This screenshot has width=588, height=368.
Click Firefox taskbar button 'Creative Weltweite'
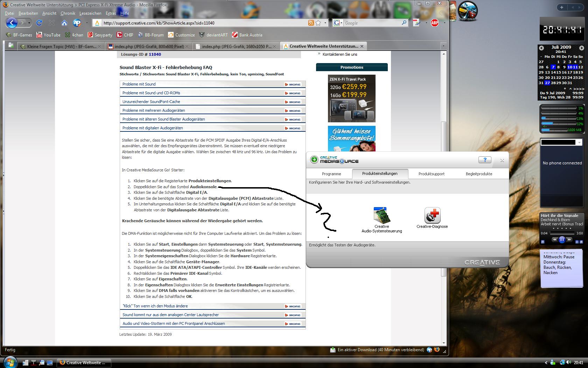click(x=84, y=362)
